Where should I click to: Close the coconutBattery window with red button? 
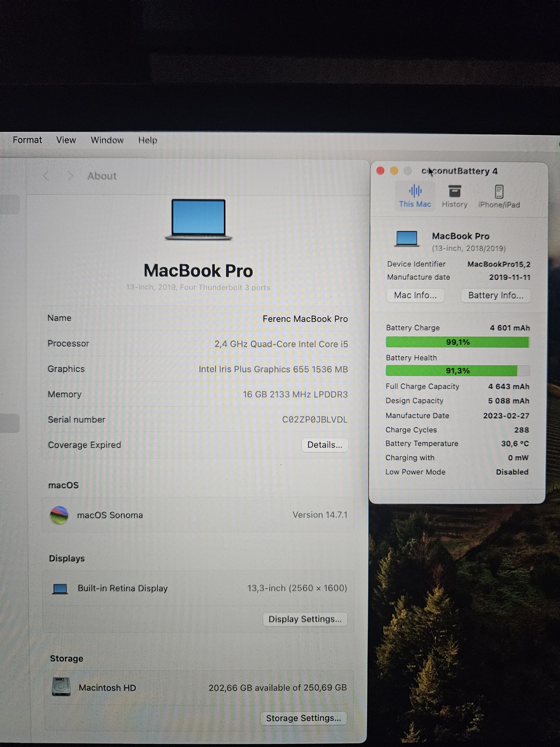tap(380, 171)
